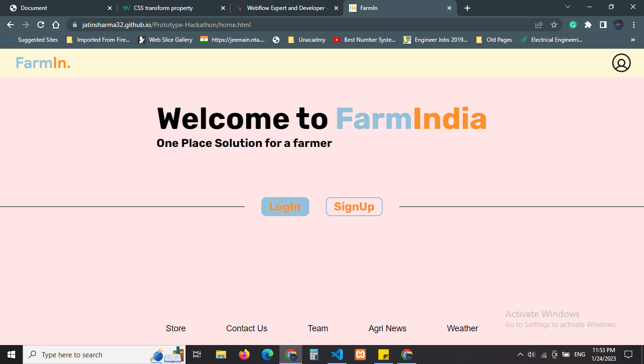Open the taskbar clock and date
644x364 pixels.
click(604, 355)
